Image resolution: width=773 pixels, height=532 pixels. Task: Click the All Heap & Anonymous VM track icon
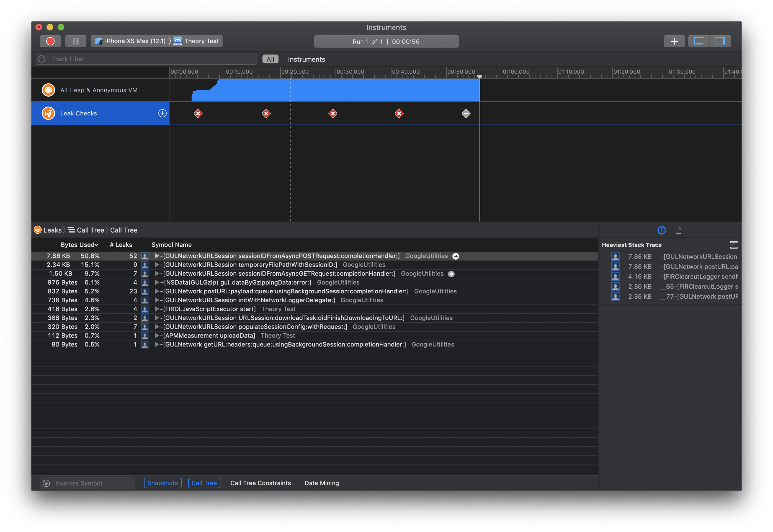click(x=48, y=90)
